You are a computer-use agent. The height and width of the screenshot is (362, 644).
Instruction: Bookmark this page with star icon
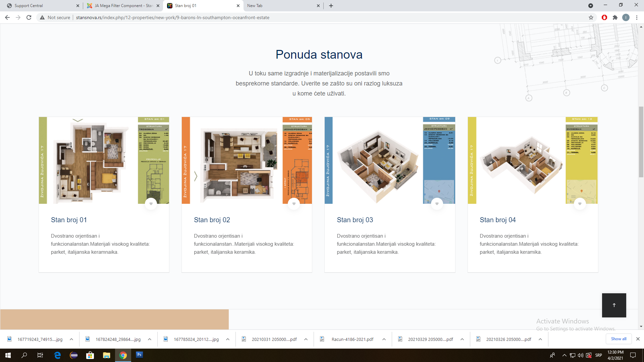pos(591,17)
